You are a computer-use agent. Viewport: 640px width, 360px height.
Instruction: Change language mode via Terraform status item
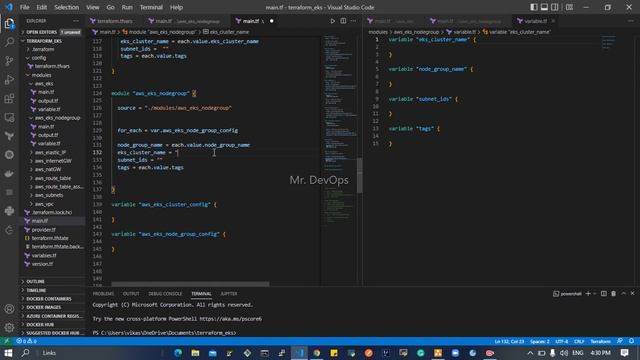(x=601, y=341)
